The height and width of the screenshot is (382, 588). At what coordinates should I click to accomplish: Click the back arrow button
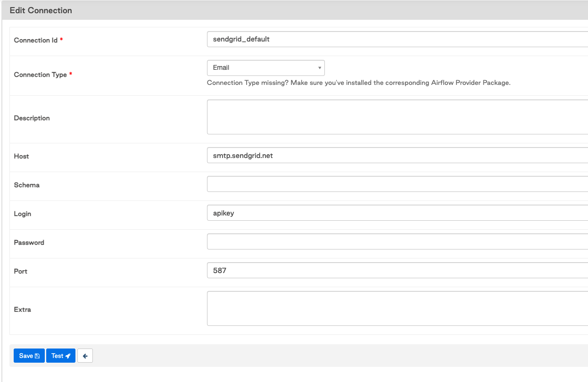(85, 356)
